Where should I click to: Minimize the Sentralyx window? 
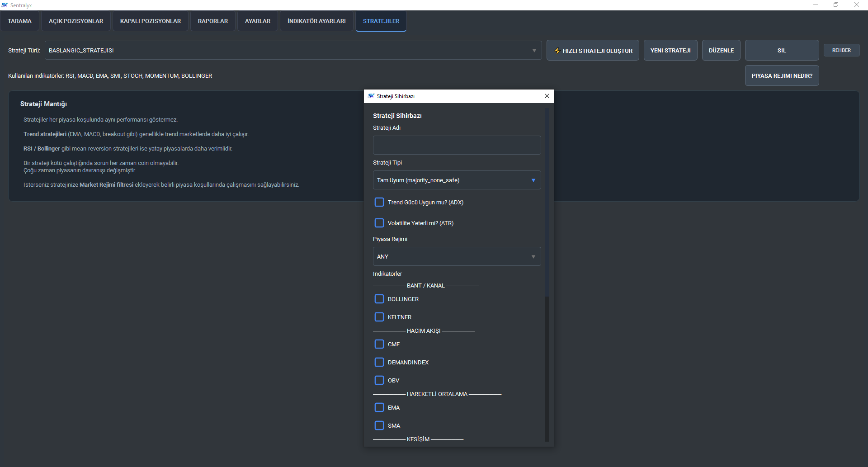[816, 5]
